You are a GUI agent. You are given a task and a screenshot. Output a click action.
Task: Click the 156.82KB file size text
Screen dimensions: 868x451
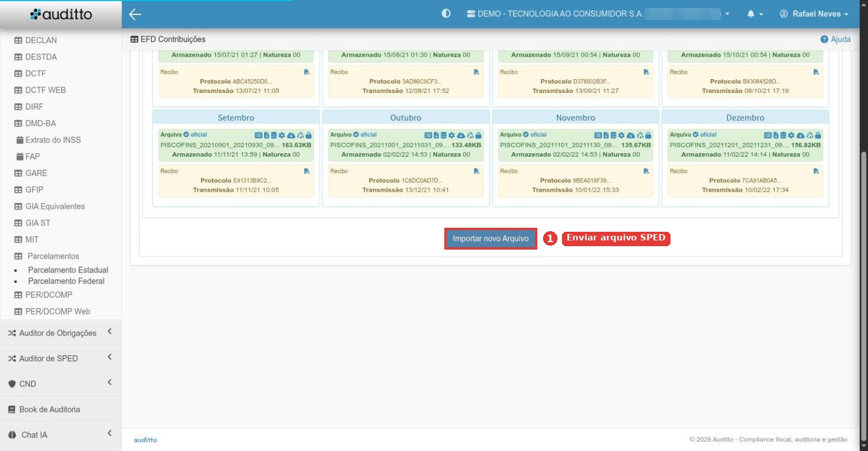point(806,145)
